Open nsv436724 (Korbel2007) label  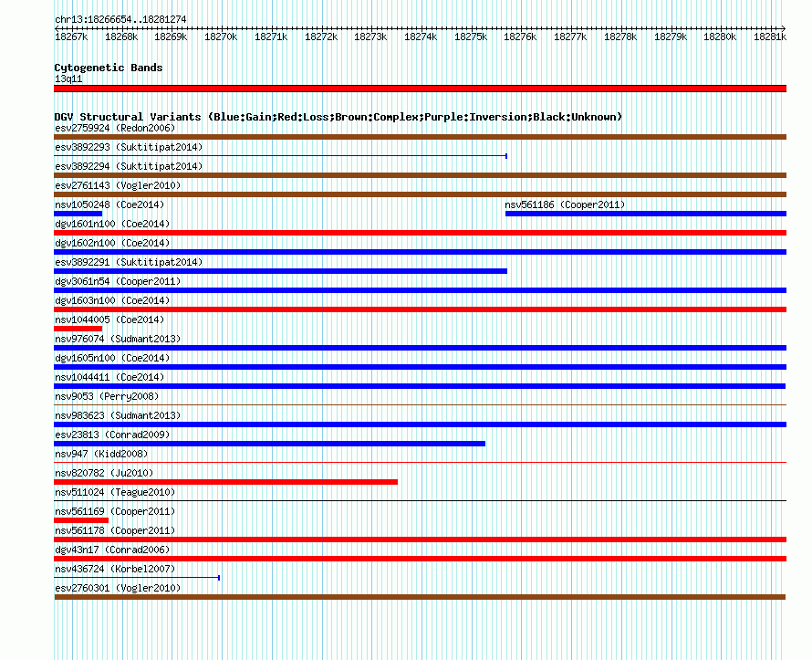pyautogui.click(x=115, y=569)
